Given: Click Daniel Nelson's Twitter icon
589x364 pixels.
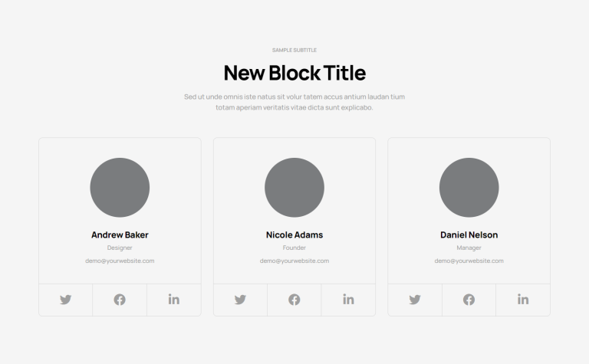Looking at the screenshot, I should 415,300.
